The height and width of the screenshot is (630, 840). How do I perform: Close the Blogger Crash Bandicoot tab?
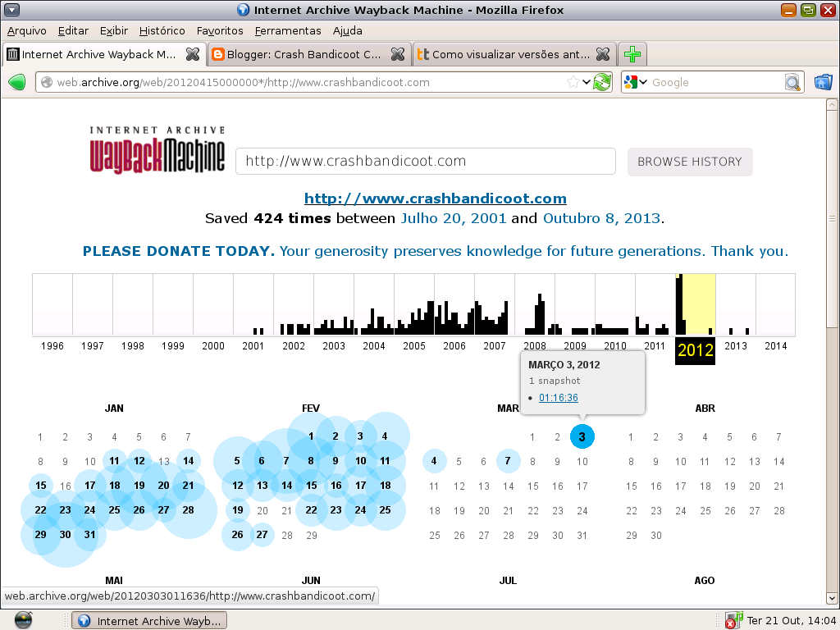tap(398, 54)
